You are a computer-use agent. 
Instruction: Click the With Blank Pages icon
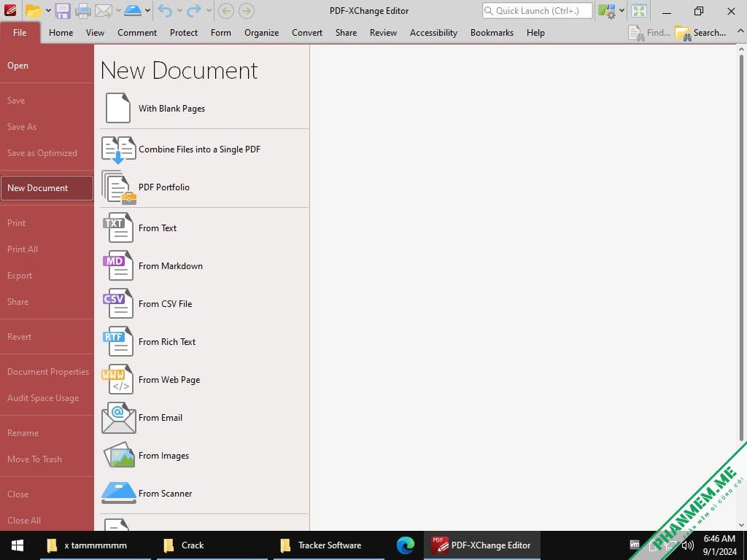tap(118, 108)
